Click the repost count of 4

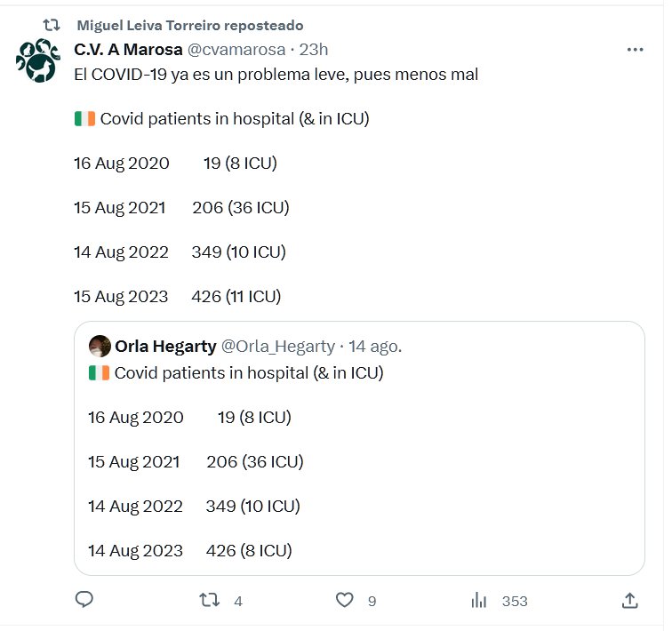[x=238, y=602]
